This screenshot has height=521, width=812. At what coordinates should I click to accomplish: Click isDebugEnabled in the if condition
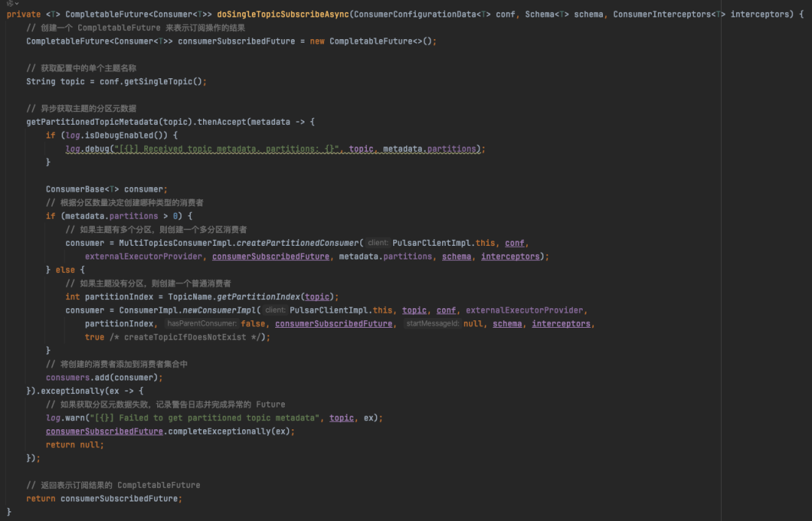(x=119, y=135)
